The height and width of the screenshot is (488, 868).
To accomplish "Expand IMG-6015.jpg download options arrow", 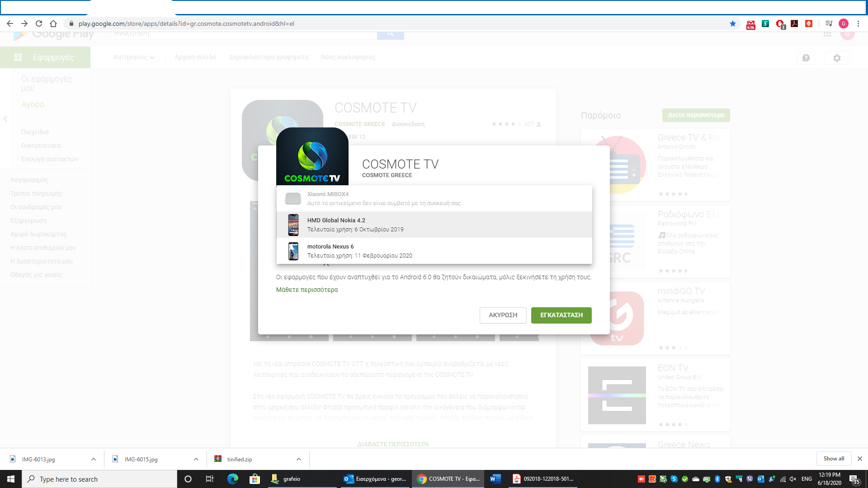I will pyautogui.click(x=196, y=459).
